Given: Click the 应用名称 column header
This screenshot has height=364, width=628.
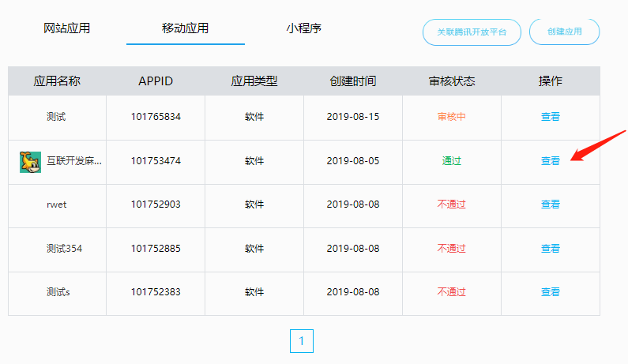Looking at the screenshot, I should pos(57,81).
